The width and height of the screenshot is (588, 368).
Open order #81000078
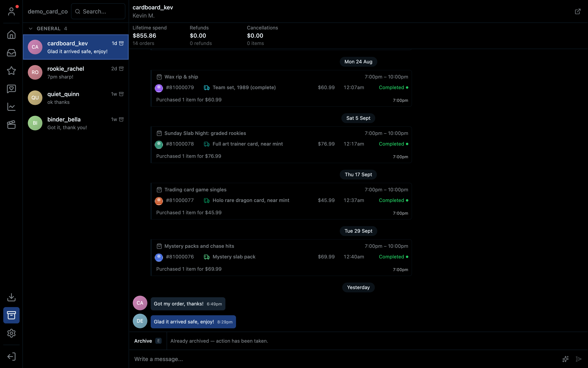coord(180,144)
